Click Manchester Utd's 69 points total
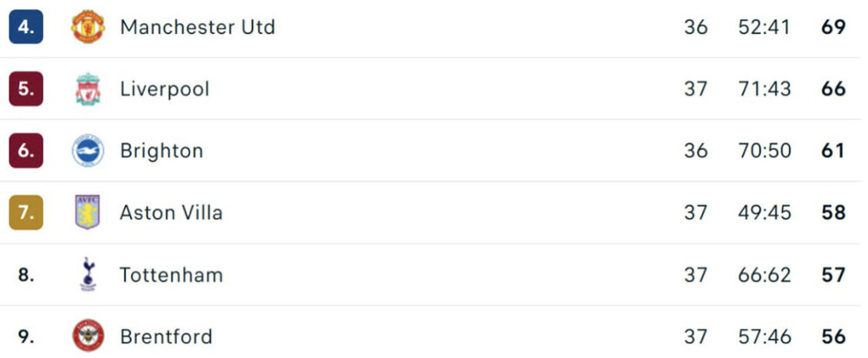 pyautogui.click(x=833, y=27)
